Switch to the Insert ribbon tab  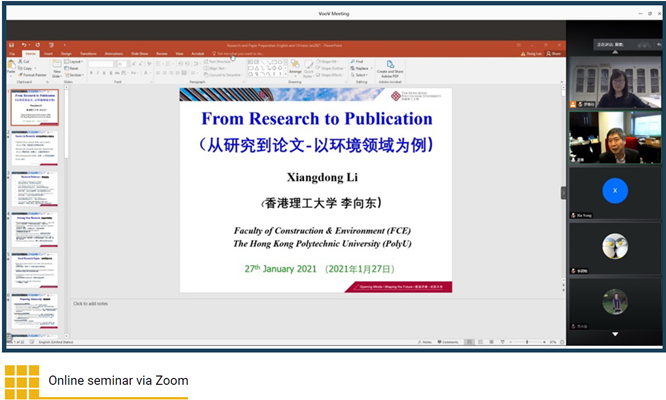tap(50, 53)
